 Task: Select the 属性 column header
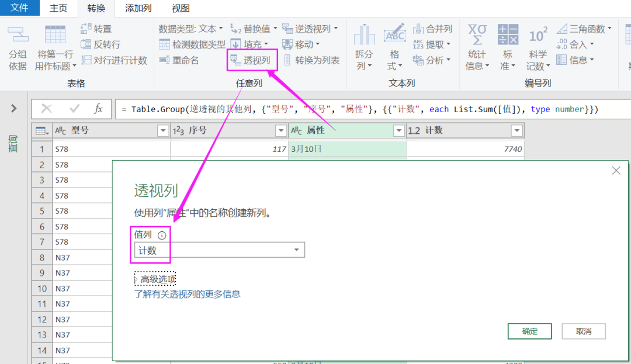[347, 131]
